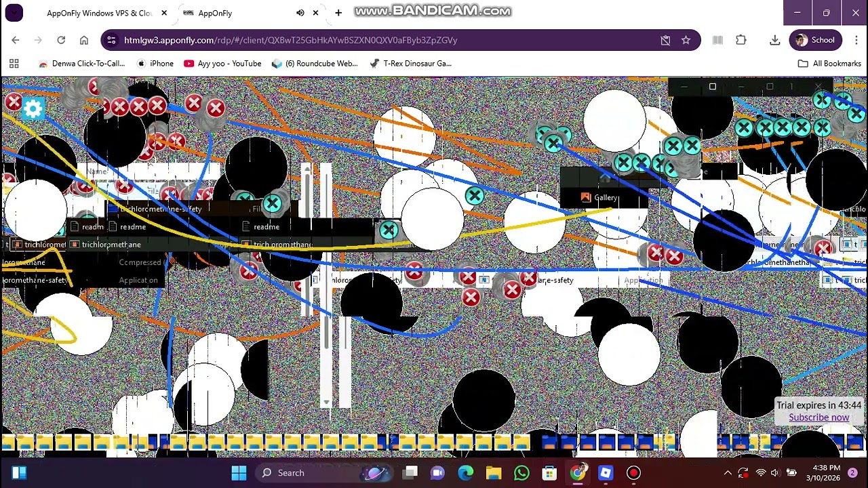868x488 pixels.
Task: Open the Extensions puzzle-piece menu
Action: 741,40
